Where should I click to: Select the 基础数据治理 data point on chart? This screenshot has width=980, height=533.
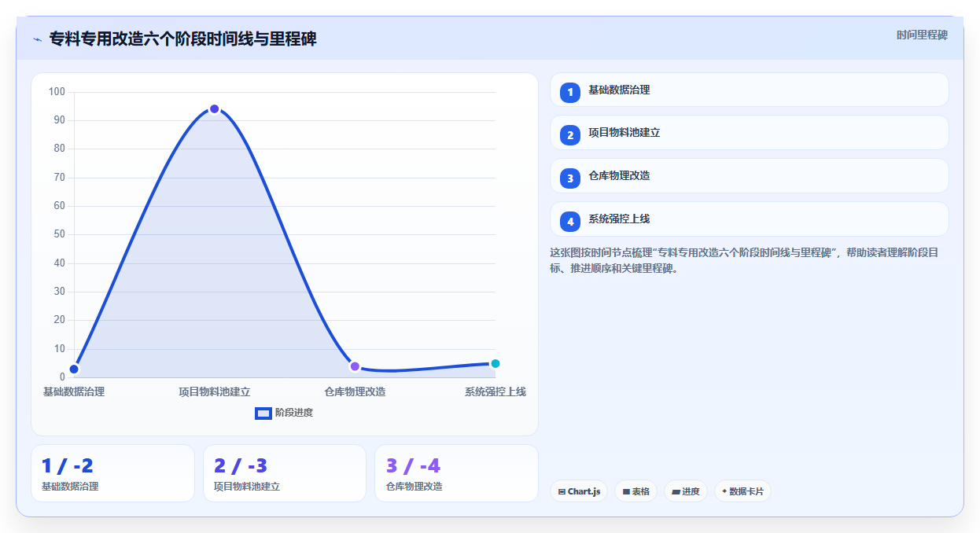(74, 369)
